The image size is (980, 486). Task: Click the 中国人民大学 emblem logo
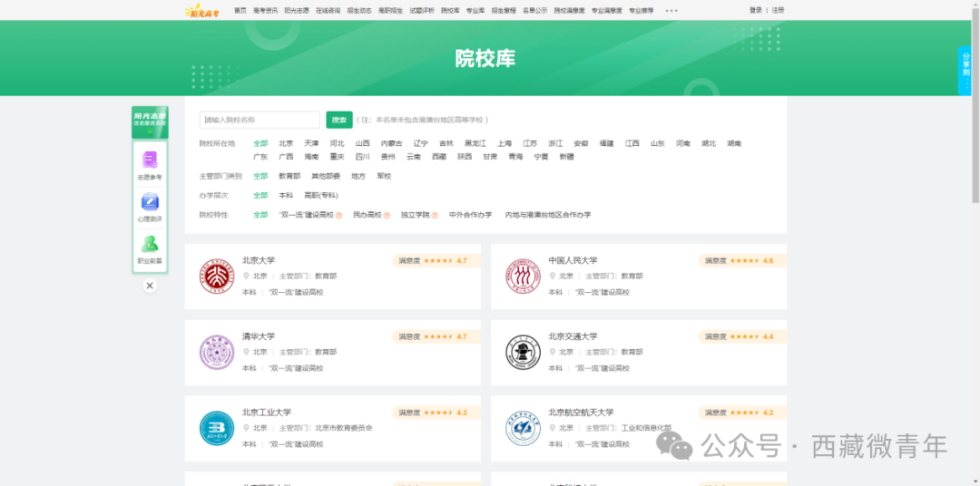[x=524, y=277]
